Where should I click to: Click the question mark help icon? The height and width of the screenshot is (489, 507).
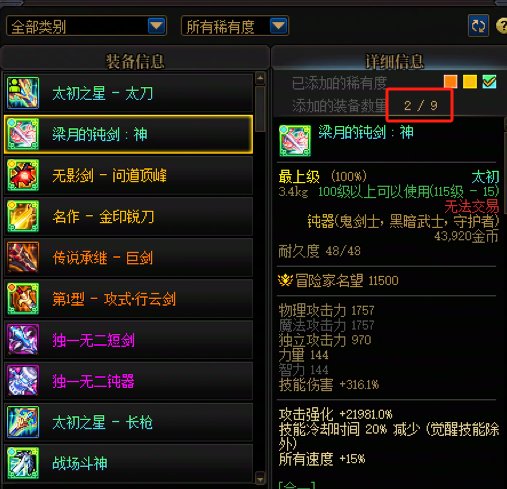coord(502,26)
